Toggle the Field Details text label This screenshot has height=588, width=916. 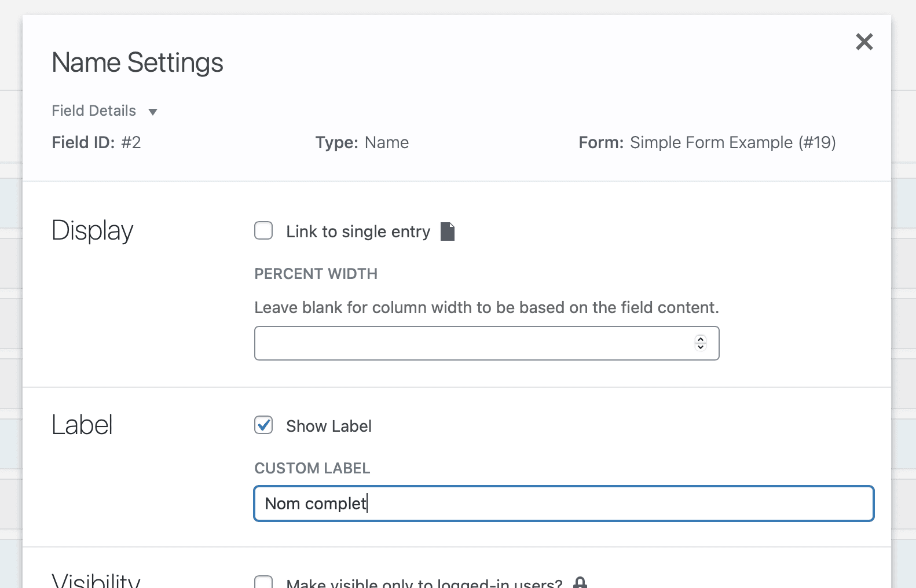click(94, 111)
